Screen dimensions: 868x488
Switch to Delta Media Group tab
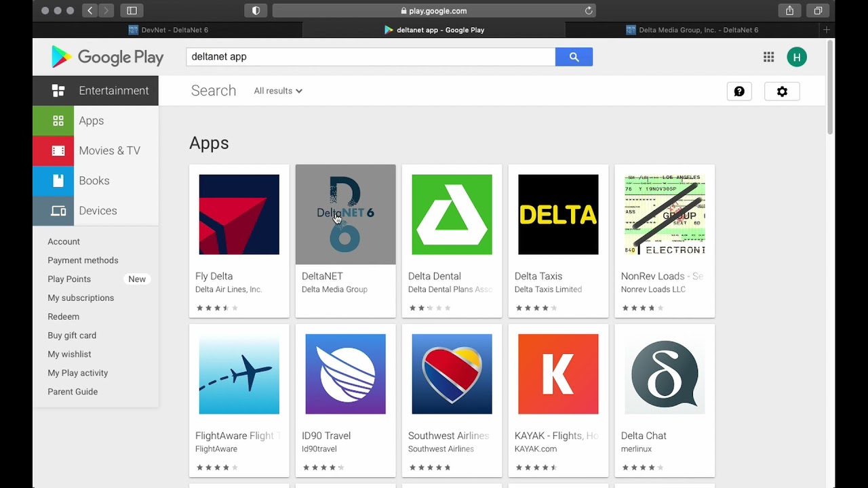pyautogui.click(x=692, y=30)
